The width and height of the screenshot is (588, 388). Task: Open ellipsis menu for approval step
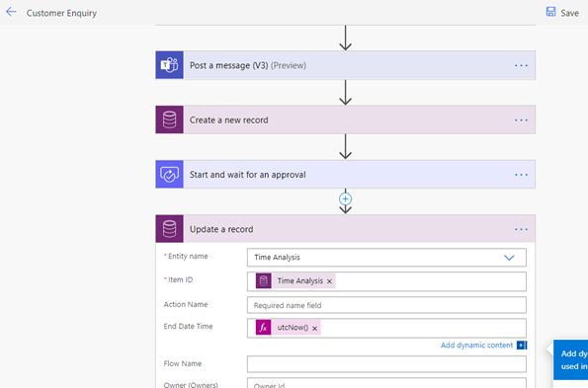521,175
